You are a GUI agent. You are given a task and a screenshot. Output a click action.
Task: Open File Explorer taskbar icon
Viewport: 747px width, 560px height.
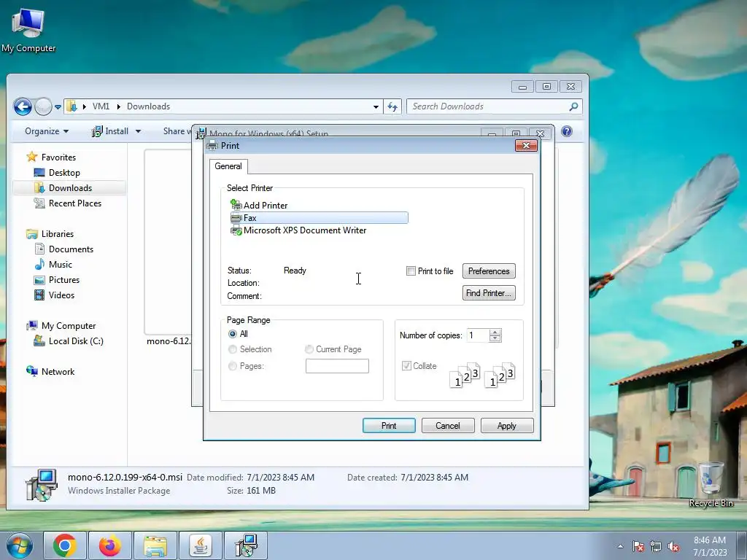point(155,545)
